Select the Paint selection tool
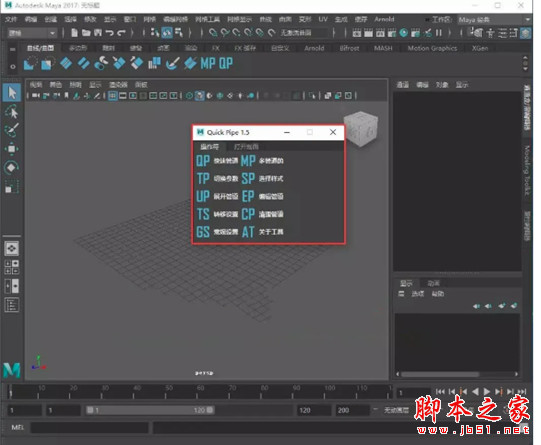The width and height of the screenshot is (541, 445). 12,130
